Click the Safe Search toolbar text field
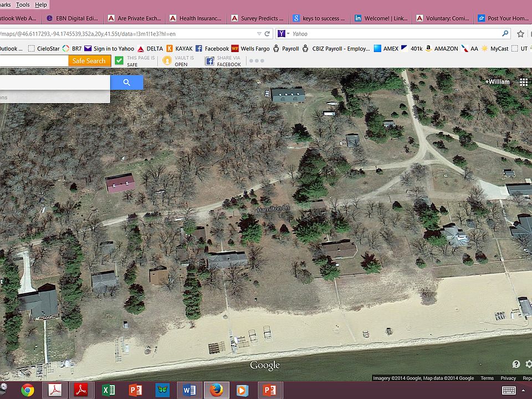The height and width of the screenshot is (399, 532). point(34,61)
